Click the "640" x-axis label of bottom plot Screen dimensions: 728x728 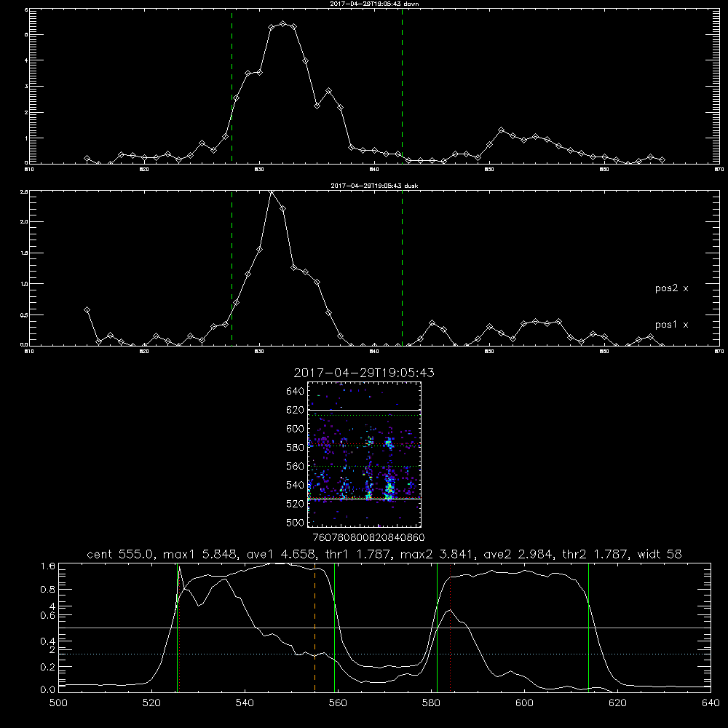711,703
